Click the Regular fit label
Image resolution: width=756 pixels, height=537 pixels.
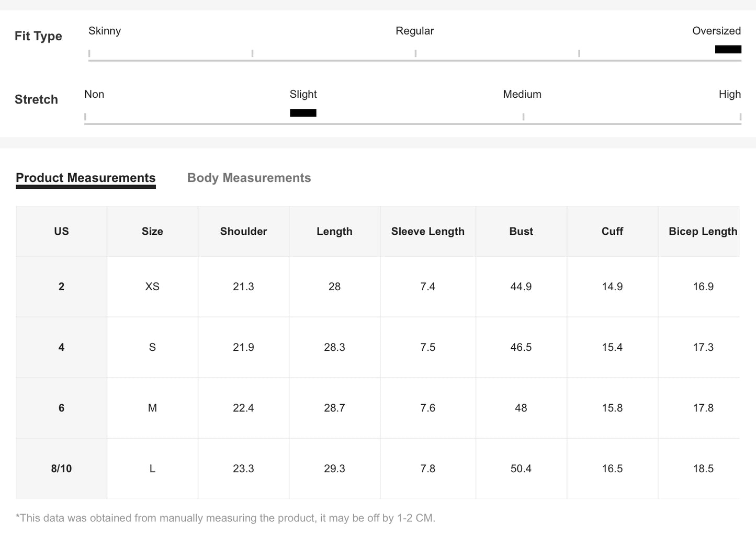click(414, 31)
